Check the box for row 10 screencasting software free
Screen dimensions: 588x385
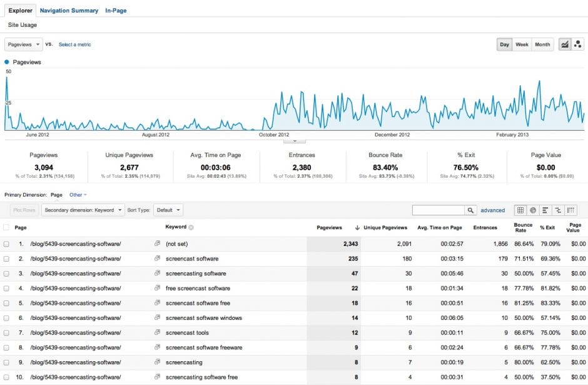[x=6, y=377]
